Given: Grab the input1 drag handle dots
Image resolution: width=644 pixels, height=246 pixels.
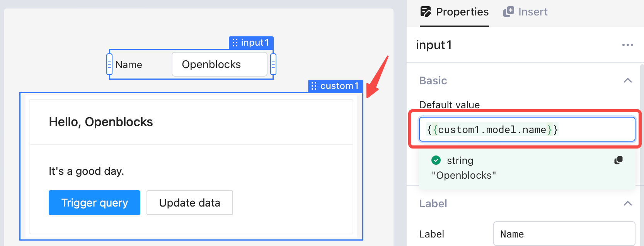Looking at the screenshot, I should pos(235,43).
